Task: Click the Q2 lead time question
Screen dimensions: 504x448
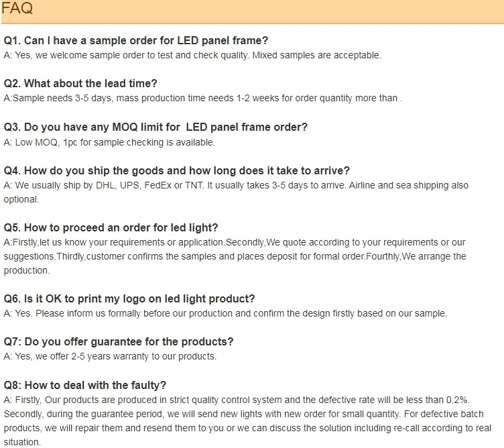Action: coord(80,84)
